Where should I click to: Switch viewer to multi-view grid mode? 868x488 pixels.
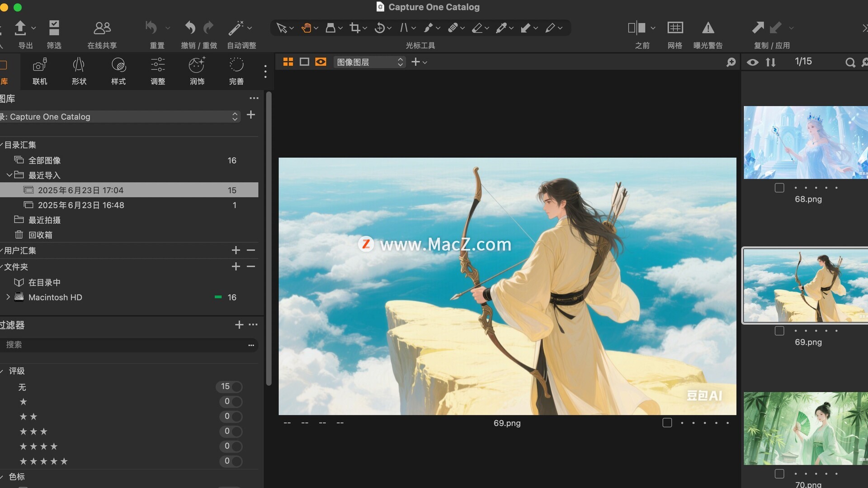pyautogui.click(x=288, y=62)
